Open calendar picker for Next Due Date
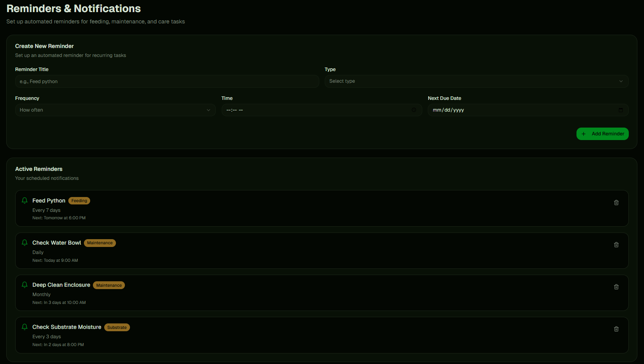This screenshot has width=644, height=364. [x=621, y=110]
